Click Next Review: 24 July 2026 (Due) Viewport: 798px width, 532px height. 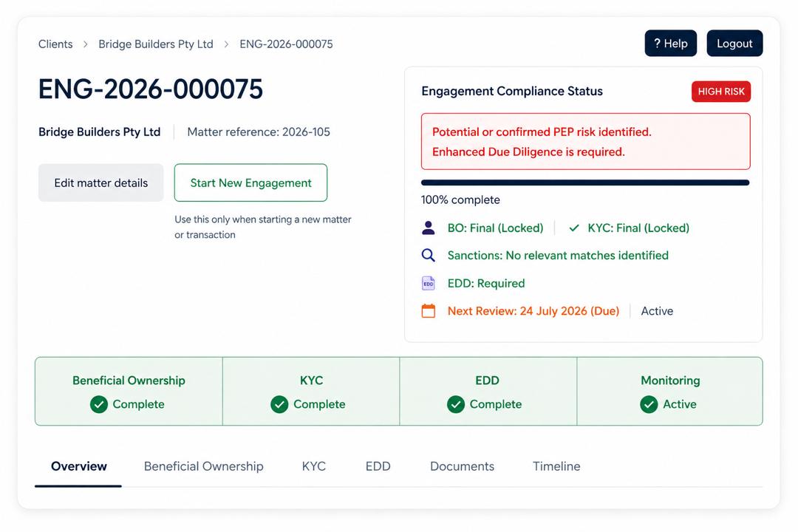533,311
